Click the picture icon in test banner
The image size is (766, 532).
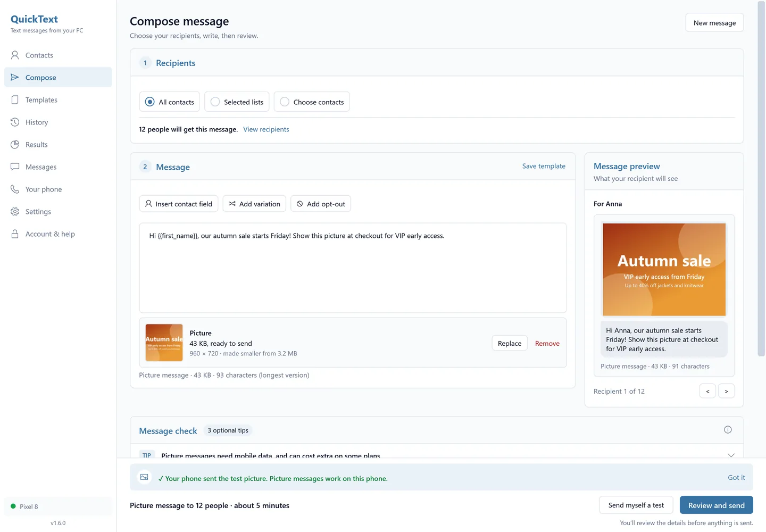click(x=144, y=477)
